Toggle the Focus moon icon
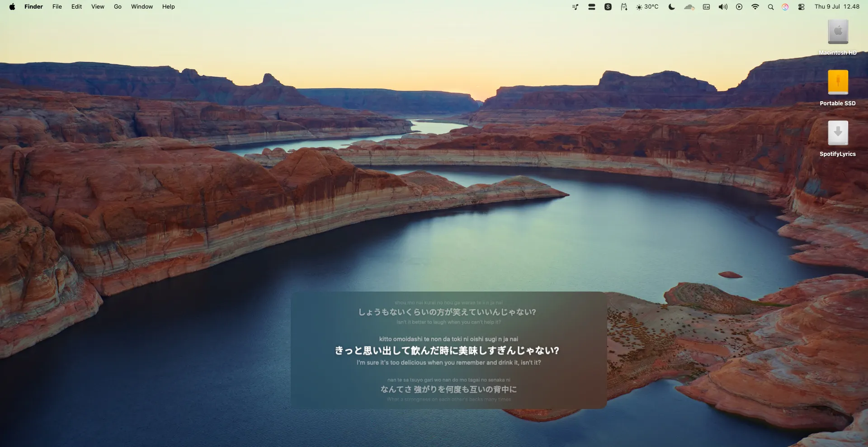The height and width of the screenshot is (447, 868). tap(672, 7)
